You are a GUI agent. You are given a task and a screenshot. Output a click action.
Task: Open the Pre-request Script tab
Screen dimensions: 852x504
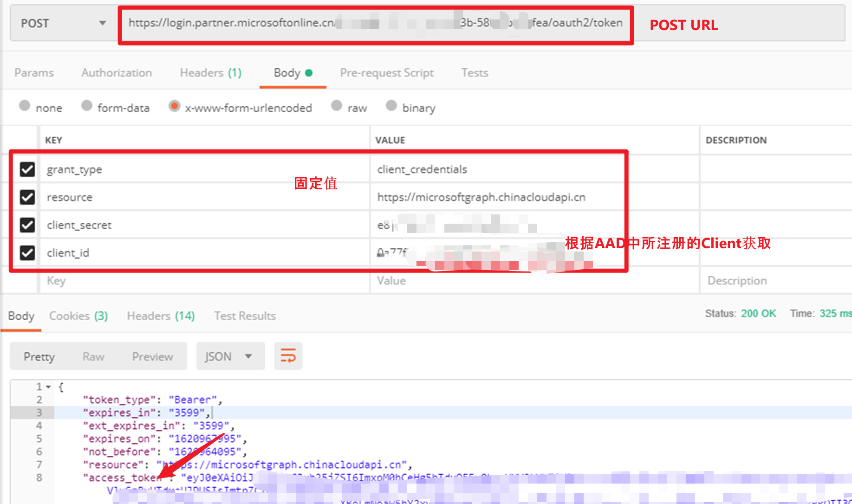386,73
